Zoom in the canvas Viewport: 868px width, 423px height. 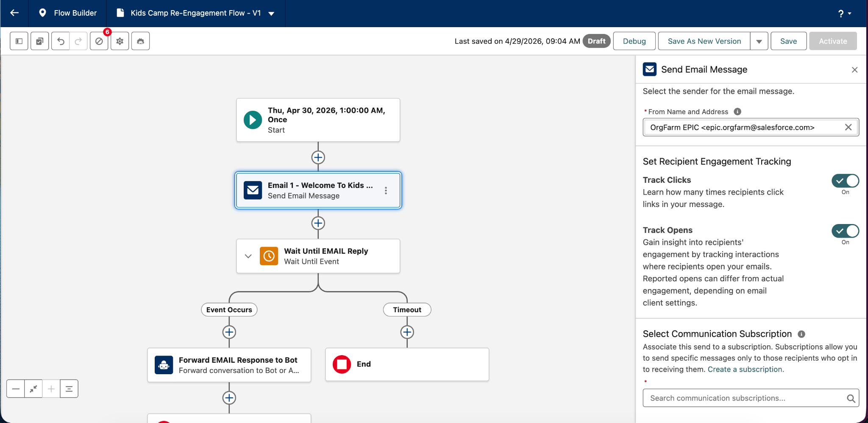(x=51, y=389)
